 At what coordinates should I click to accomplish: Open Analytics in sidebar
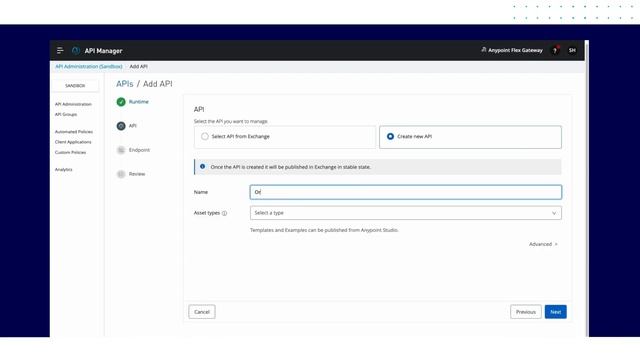tap(63, 169)
